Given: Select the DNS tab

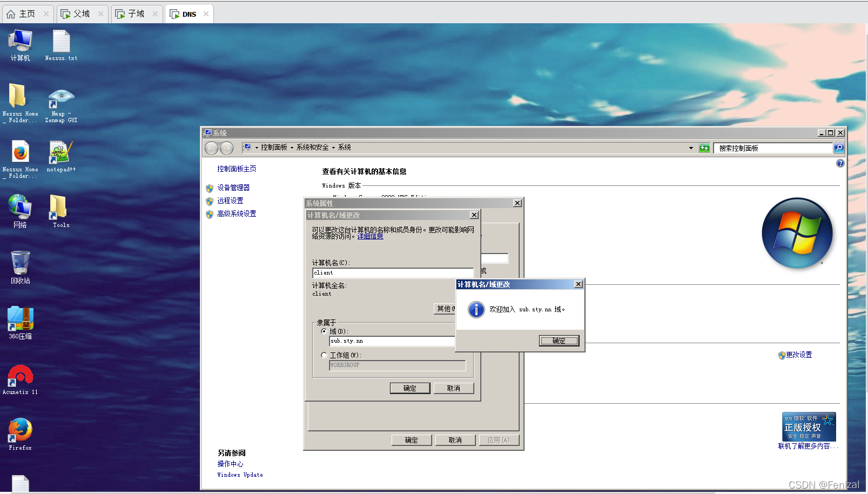Looking at the screenshot, I should coord(189,14).
